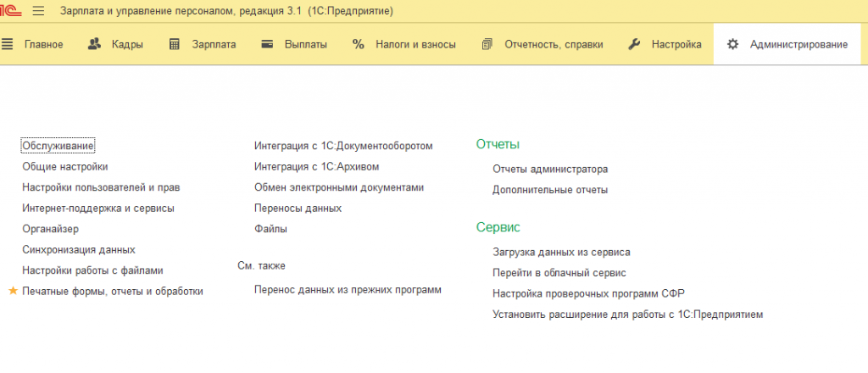Open Дополнительные отчеты
Viewport: 868px width, 373px height.
(x=550, y=190)
